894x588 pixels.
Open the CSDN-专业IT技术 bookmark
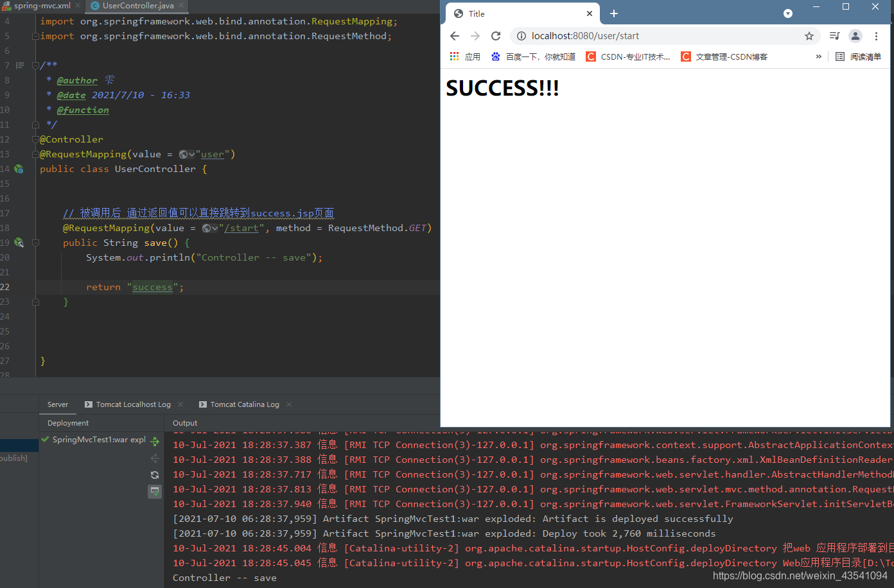tap(628, 56)
